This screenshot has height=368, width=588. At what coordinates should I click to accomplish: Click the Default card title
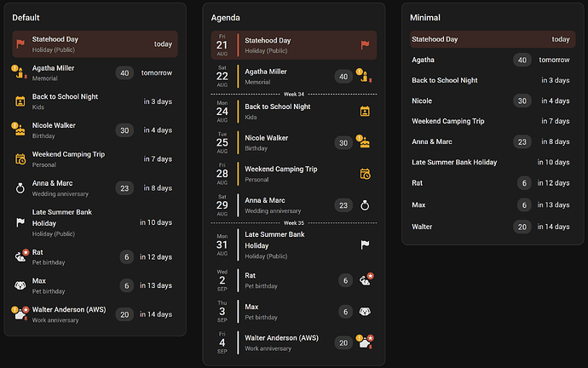[x=26, y=18]
